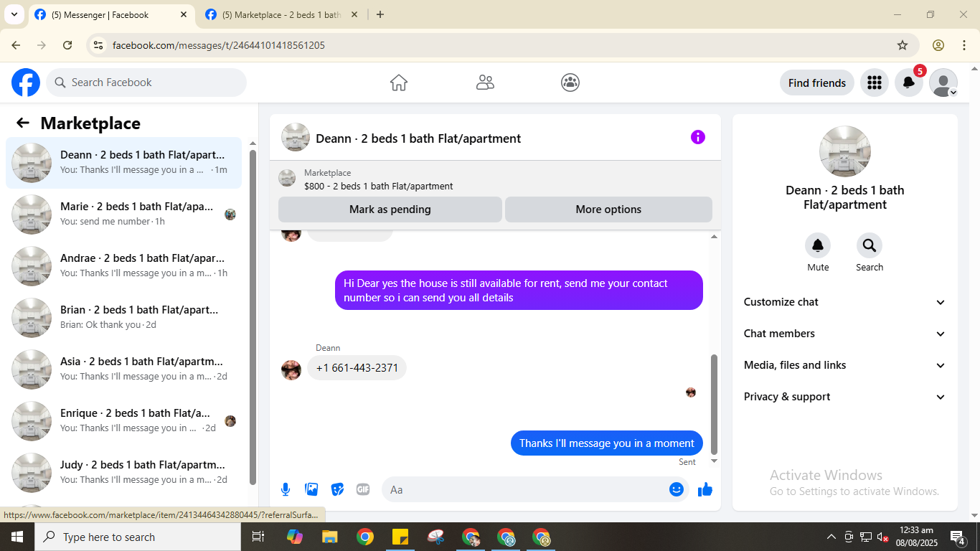Show hidden system tray icons
Screen dimensions: 980x551
[831, 537]
